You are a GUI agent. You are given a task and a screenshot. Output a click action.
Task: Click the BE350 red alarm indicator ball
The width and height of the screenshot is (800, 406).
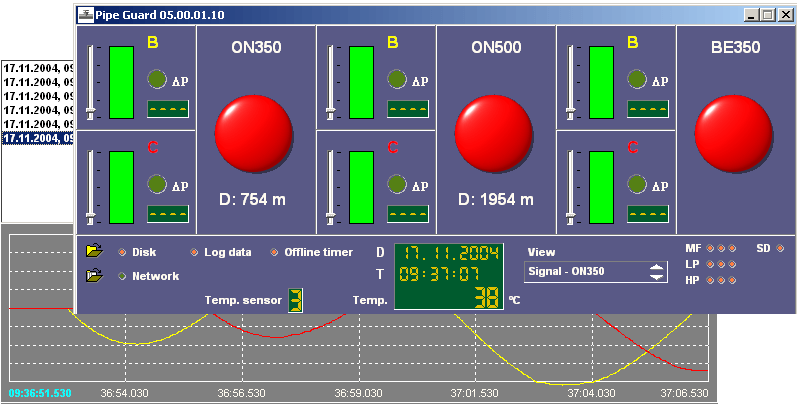[x=734, y=132]
